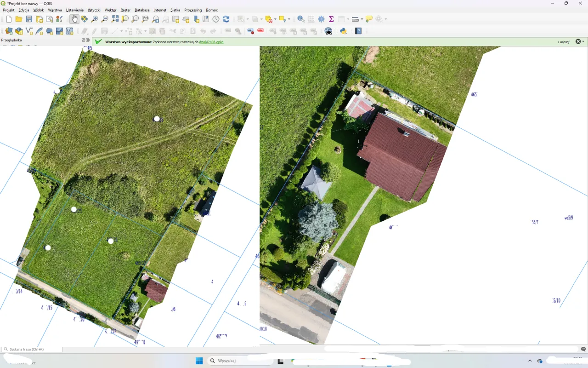Open the dropdown next to measure tool

[362, 19]
